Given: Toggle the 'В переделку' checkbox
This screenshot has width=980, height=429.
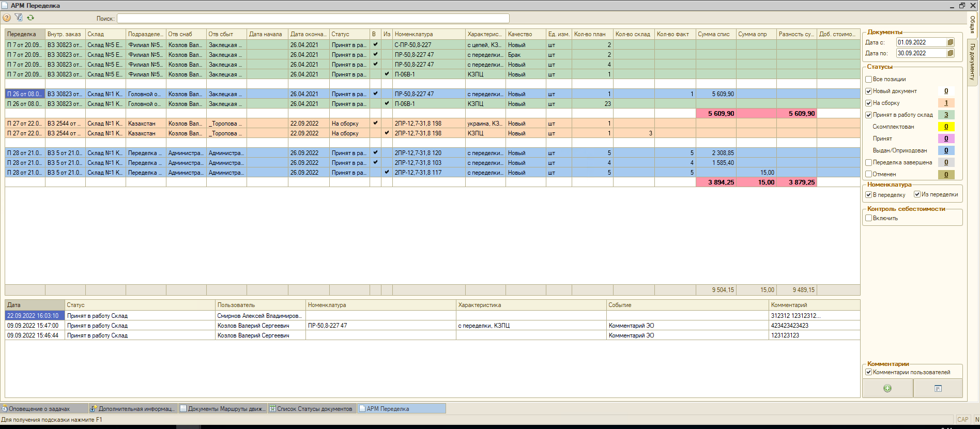Looking at the screenshot, I should [x=869, y=195].
